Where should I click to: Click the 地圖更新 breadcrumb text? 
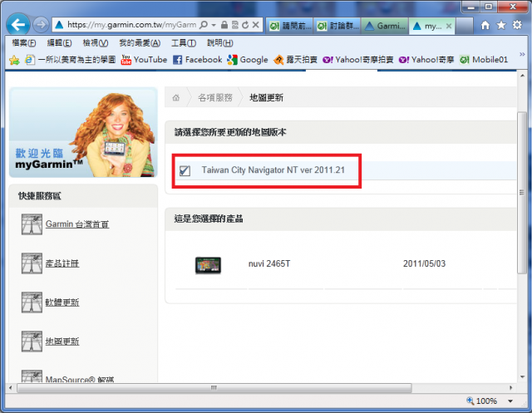click(266, 98)
